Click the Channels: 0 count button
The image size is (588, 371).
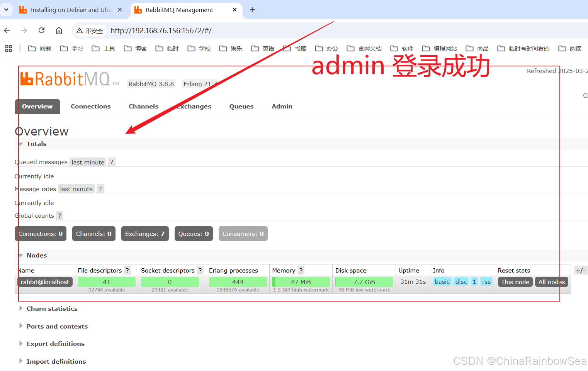pos(94,234)
